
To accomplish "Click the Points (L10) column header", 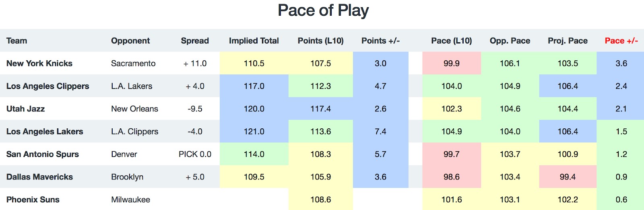I will [x=321, y=41].
